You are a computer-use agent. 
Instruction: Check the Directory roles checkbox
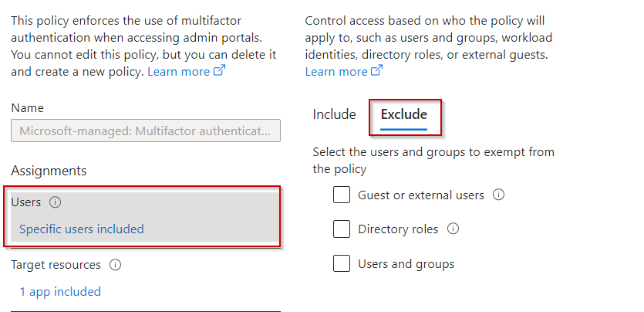point(342,229)
